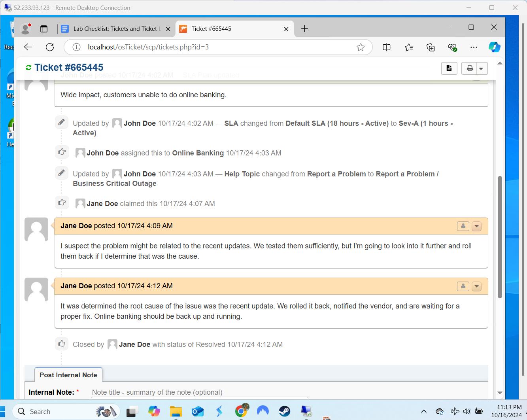Close the Lab Checklist browser tab
This screenshot has height=420, width=527.
point(168,29)
